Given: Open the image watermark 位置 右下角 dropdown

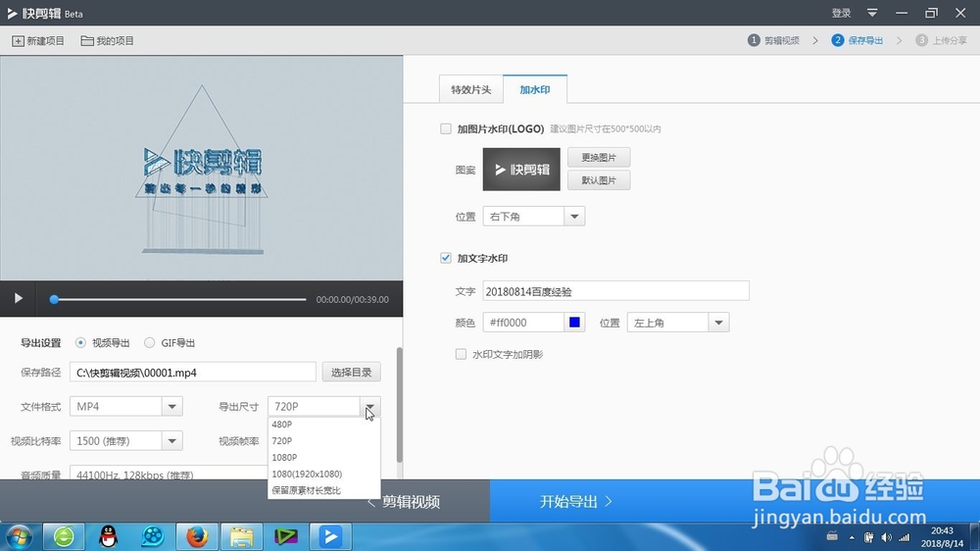Looking at the screenshot, I should coord(534,217).
